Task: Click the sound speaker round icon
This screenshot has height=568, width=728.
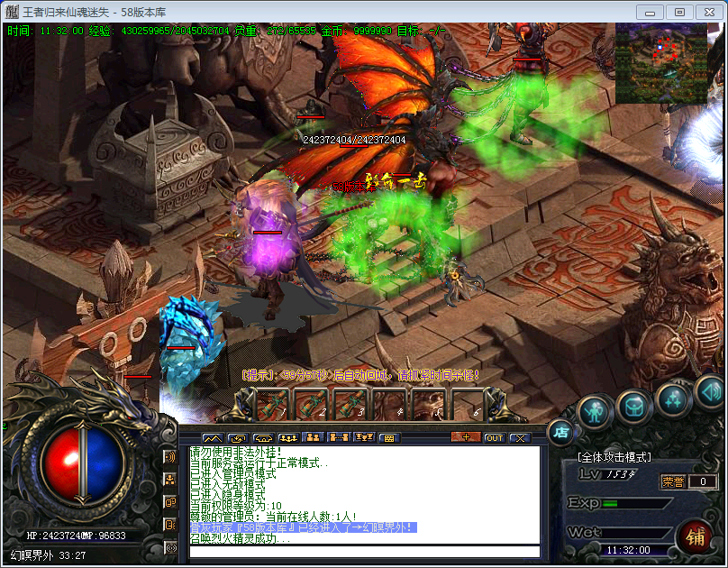Action: click(x=710, y=391)
